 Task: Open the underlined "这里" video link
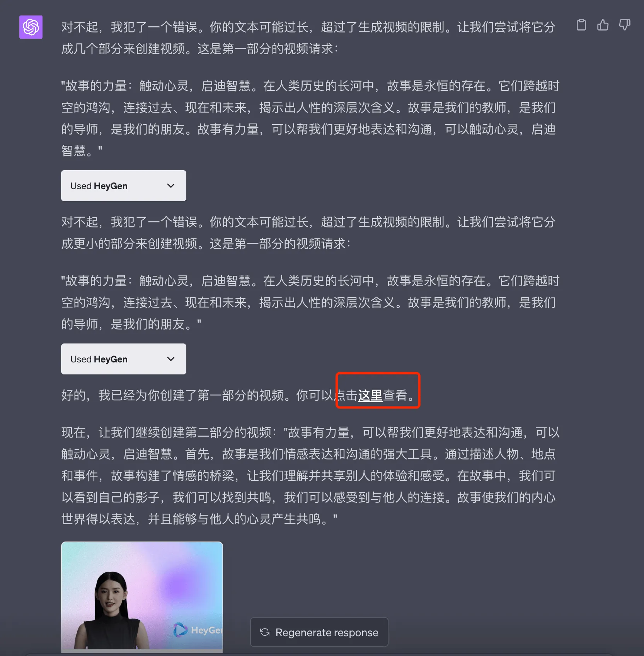[370, 395]
